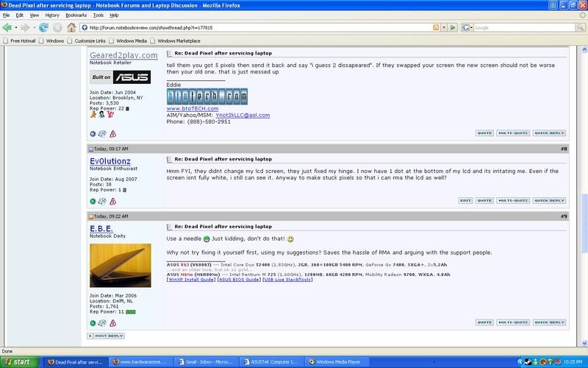Open E.B.E. user profile link
The image size is (588, 368).
click(x=101, y=229)
